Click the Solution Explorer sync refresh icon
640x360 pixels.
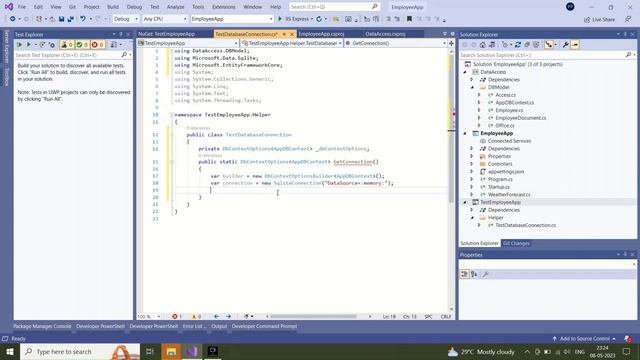pyautogui.click(x=518, y=44)
